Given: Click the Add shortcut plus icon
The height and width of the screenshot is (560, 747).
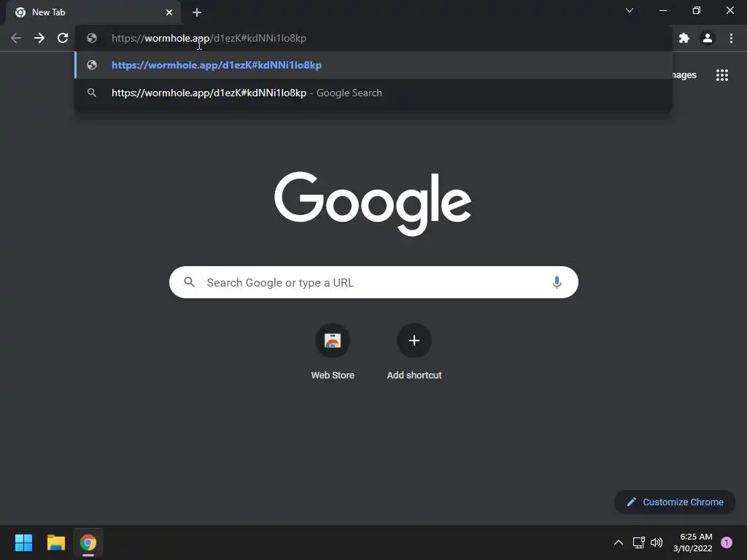Looking at the screenshot, I should (414, 341).
